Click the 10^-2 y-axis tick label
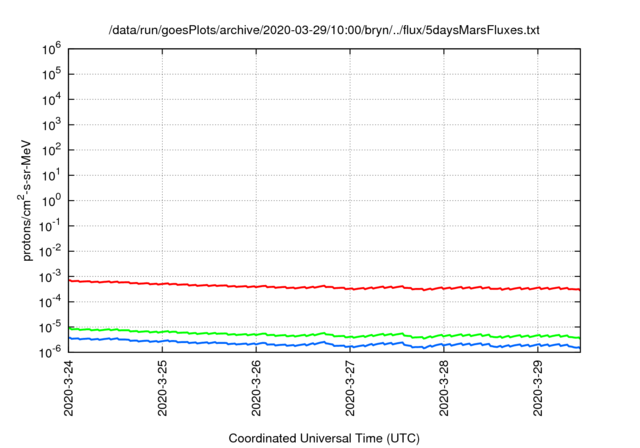Viewport: 640px width, 448px height. click(49, 251)
